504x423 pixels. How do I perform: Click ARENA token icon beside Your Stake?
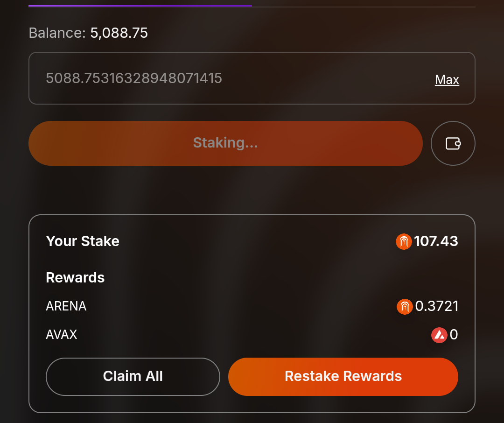[x=404, y=241]
